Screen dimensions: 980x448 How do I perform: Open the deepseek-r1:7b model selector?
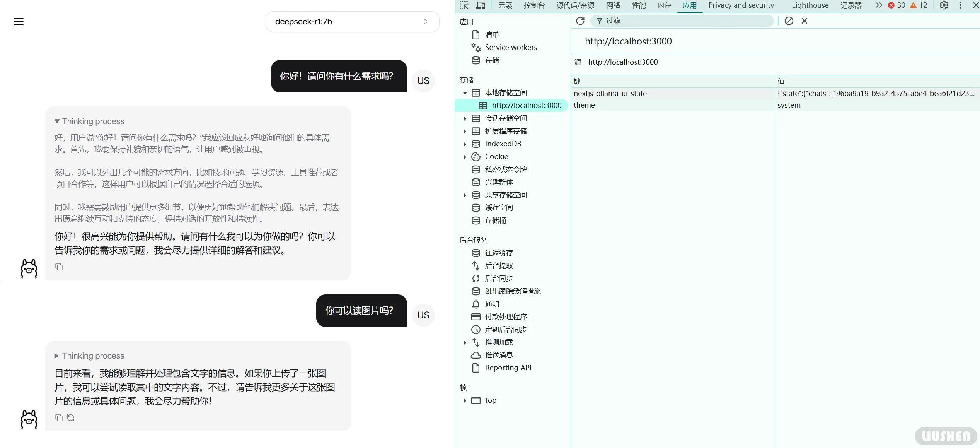pyautogui.click(x=352, y=21)
